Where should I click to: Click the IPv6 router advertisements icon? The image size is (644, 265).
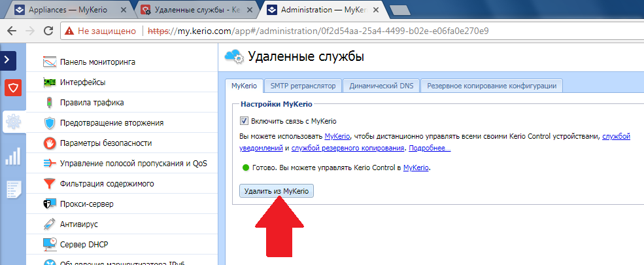[50, 262]
